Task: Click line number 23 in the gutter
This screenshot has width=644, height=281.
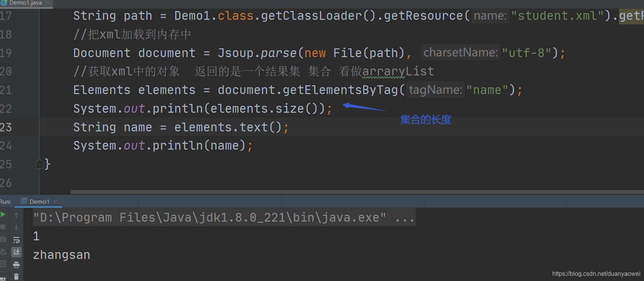Action: pos(6,127)
